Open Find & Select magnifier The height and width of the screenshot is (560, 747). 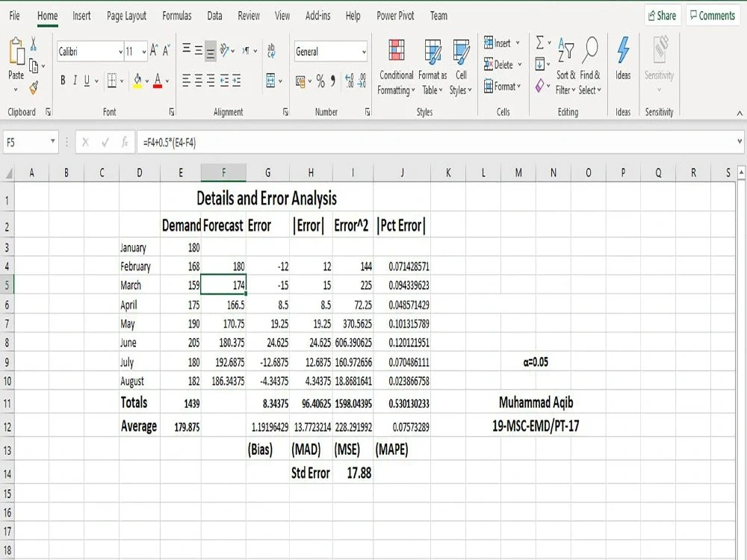(590, 66)
